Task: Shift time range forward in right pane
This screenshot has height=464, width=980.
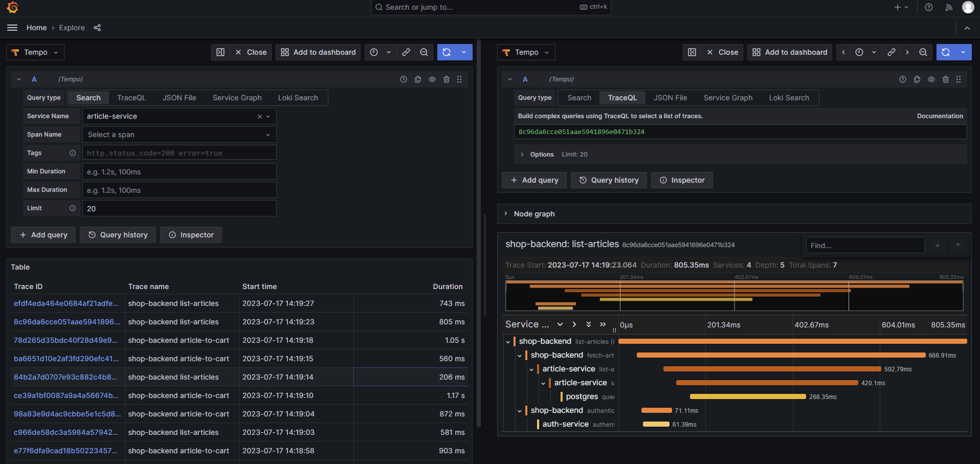Action: (907, 52)
